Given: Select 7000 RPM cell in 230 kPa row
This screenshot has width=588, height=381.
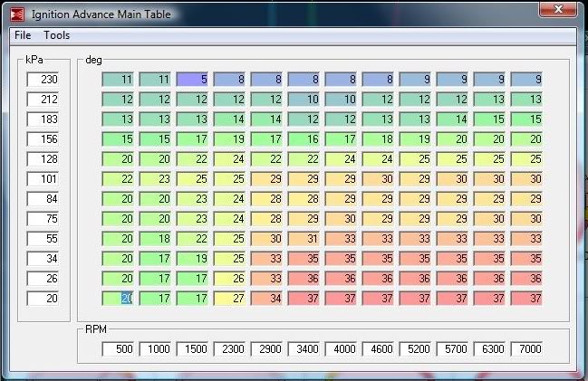Looking at the screenshot, I should click(x=526, y=80).
